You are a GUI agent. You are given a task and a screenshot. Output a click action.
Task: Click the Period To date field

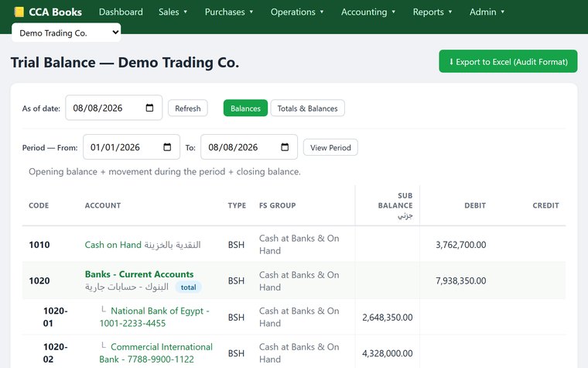tap(249, 147)
